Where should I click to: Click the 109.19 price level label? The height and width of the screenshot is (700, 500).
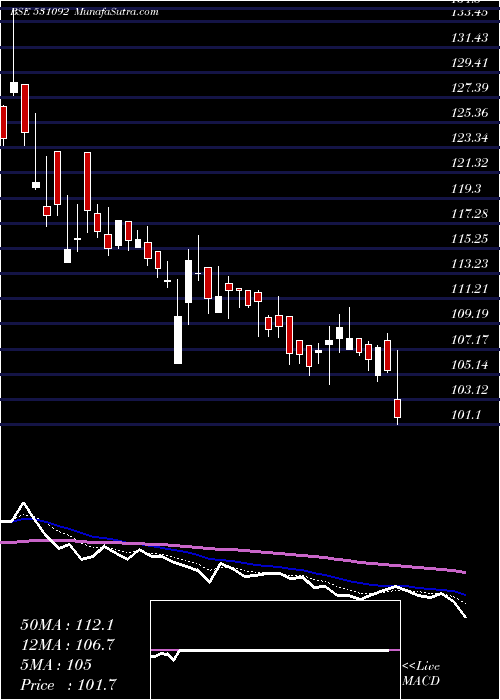tap(470, 314)
